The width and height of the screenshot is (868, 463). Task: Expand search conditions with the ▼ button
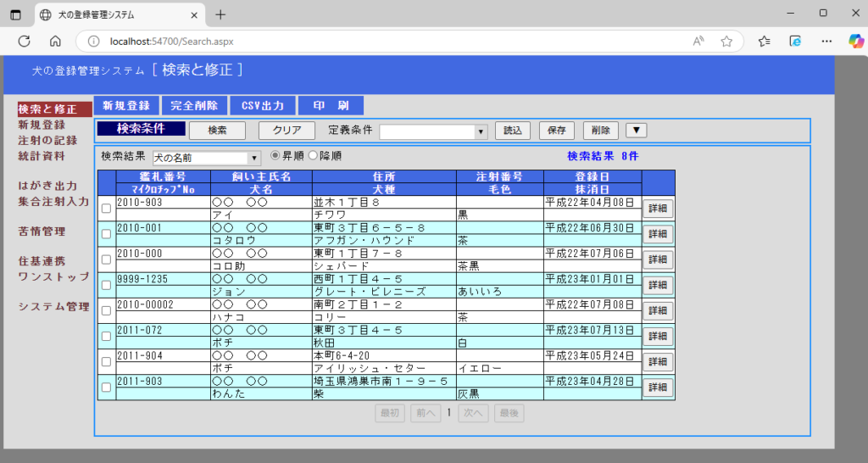click(x=636, y=131)
